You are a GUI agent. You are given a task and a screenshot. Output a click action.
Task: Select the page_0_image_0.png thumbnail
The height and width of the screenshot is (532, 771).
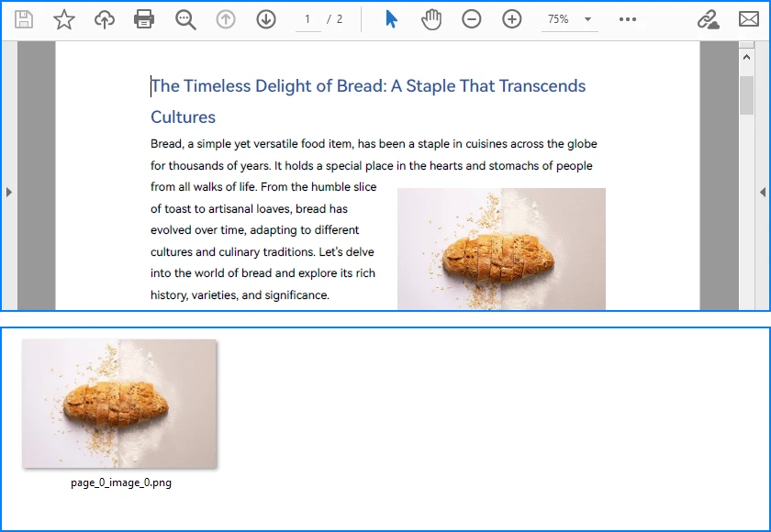point(119,405)
